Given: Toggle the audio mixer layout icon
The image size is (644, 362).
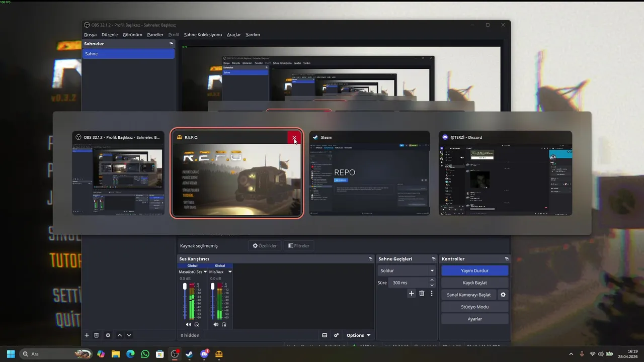Looking at the screenshot, I should coord(325,335).
